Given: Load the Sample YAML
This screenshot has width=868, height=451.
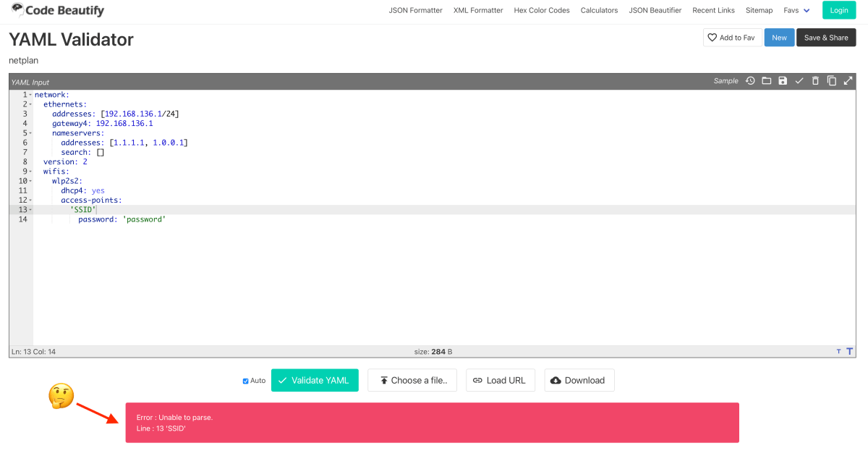Looking at the screenshot, I should coord(726,81).
